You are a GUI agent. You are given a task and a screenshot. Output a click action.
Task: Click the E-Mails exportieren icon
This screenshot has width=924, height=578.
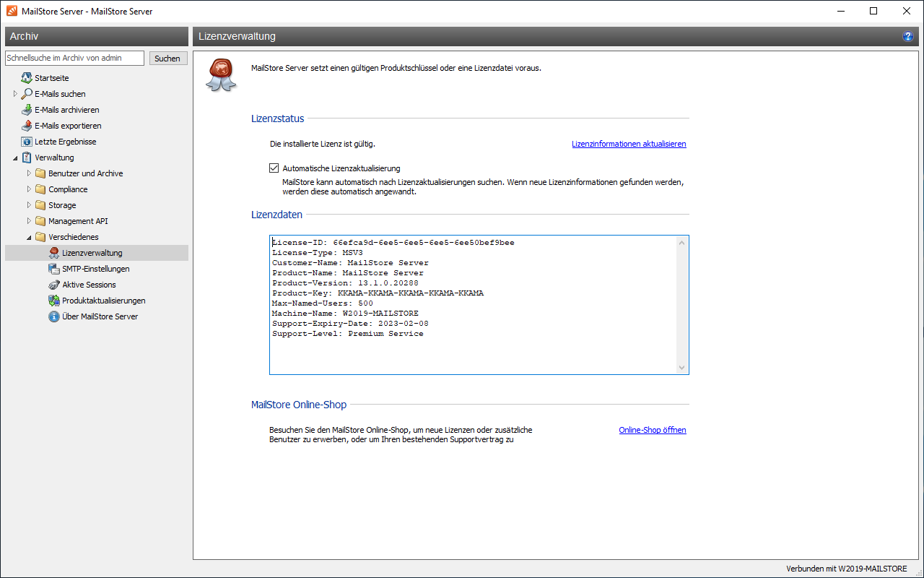27,126
